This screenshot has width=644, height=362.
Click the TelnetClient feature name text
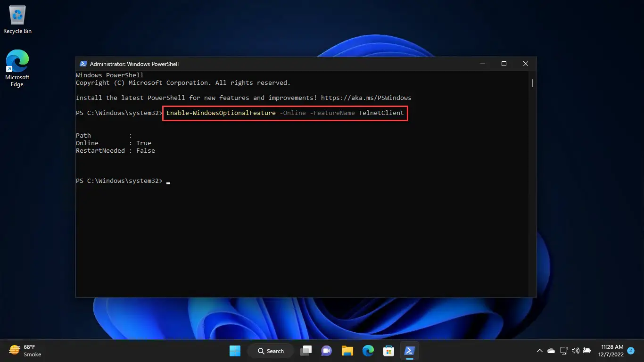point(381,113)
